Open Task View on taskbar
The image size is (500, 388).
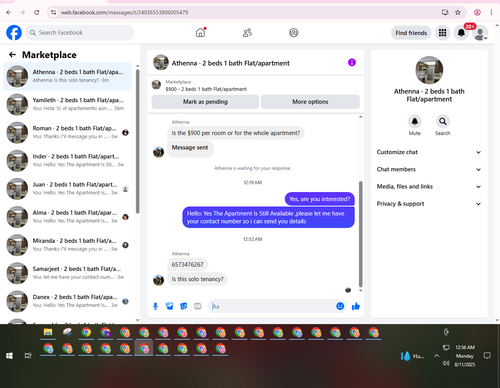pyautogui.click(x=28, y=356)
